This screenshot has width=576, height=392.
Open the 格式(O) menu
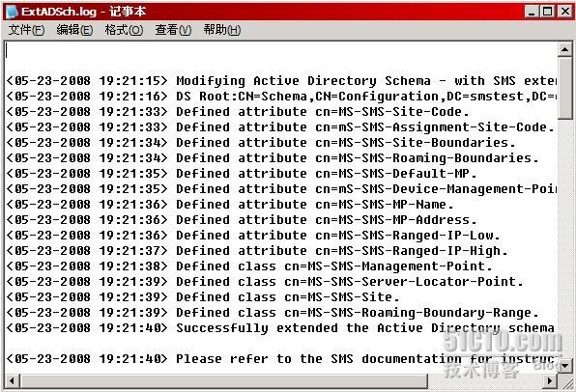pos(124,30)
